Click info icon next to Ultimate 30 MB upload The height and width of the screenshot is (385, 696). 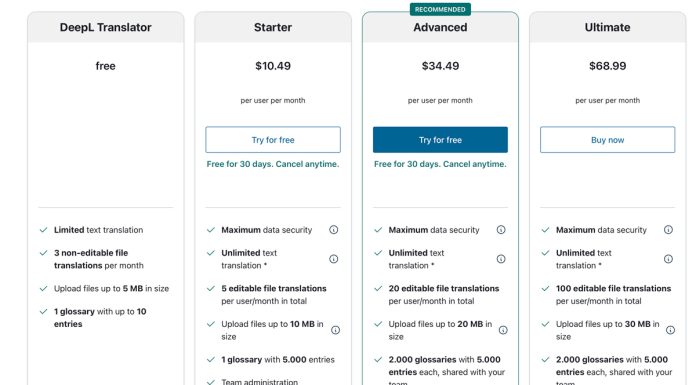click(670, 330)
